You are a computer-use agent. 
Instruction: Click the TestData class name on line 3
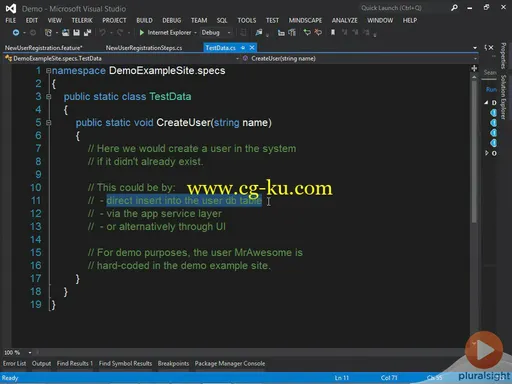coord(170,97)
